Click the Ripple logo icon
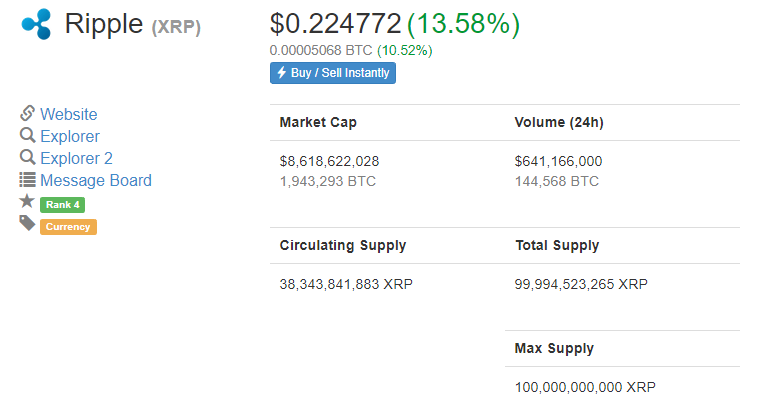This screenshot has height=412, width=770. pos(37,24)
